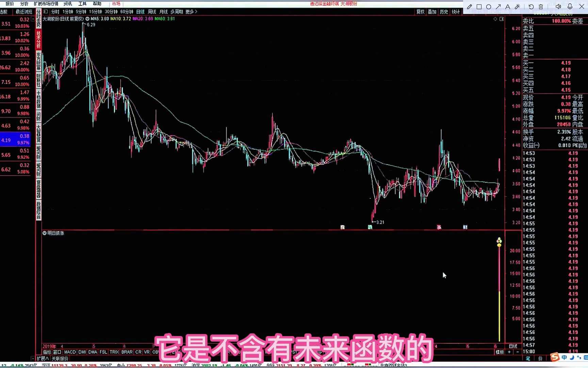Switch chart to 分时 view
The width and height of the screenshot is (588, 368).
click(55, 12)
